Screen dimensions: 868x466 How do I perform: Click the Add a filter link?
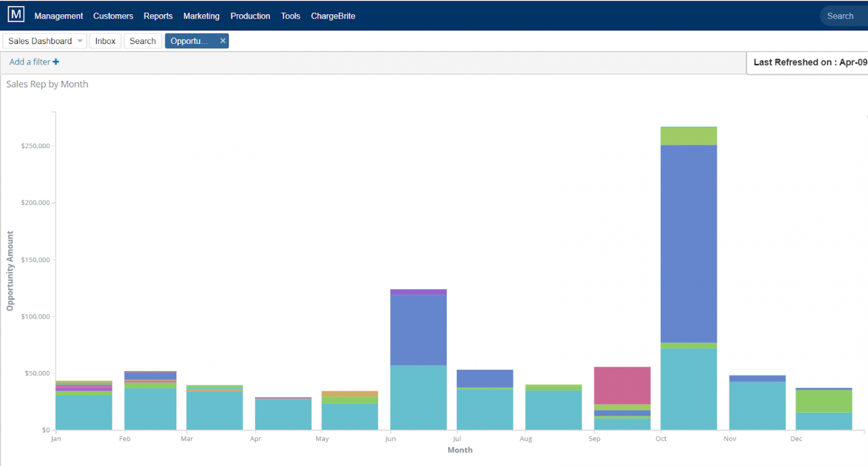tap(29, 62)
